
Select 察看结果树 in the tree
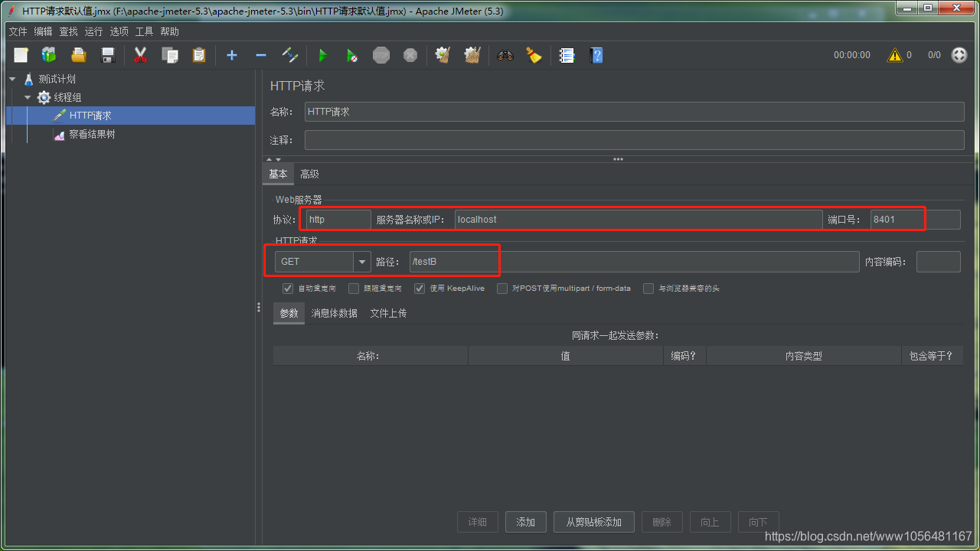[92, 134]
